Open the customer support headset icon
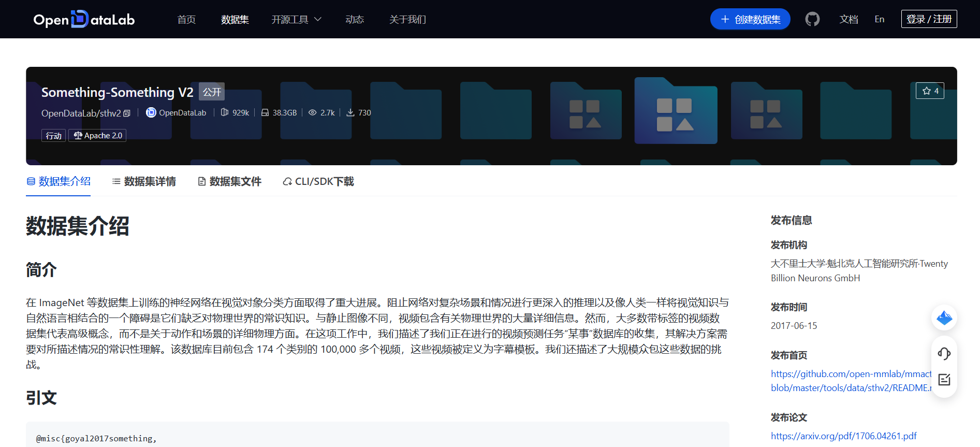The height and width of the screenshot is (447, 980). [x=944, y=354]
